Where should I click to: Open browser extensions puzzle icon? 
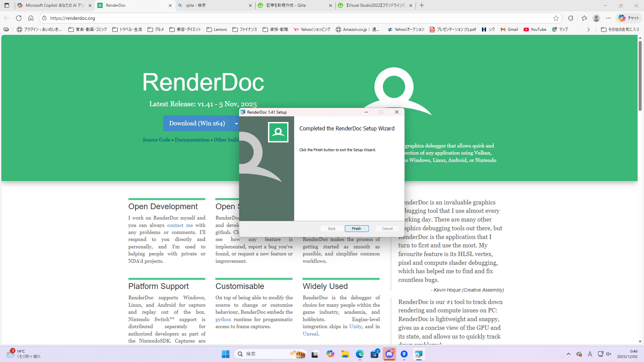click(571, 18)
